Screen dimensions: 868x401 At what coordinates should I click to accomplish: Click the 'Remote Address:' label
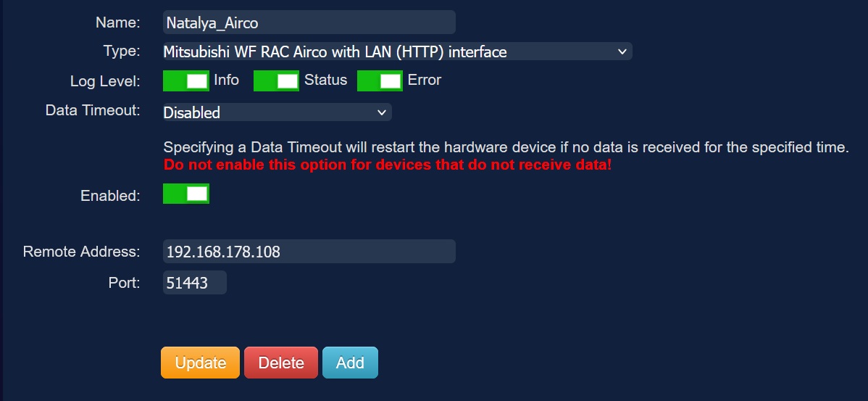tap(81, 252)
